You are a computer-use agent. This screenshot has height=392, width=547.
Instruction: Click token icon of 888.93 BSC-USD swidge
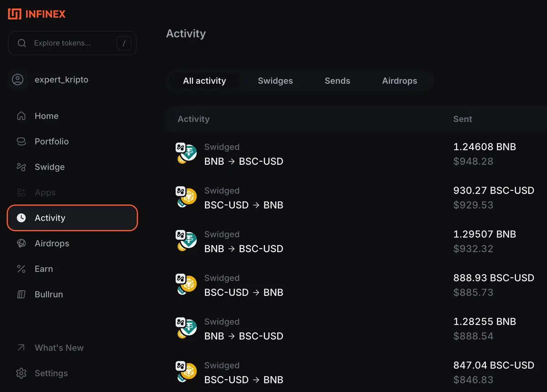pyautogui.click(x=186, y=285)
